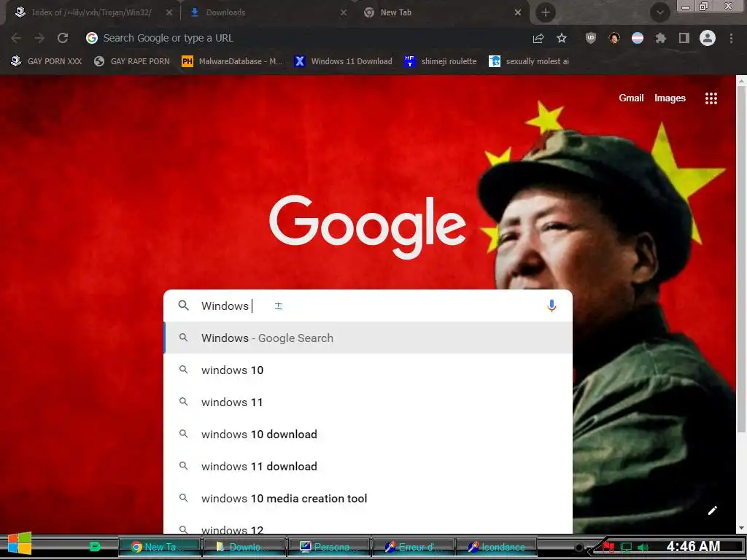Click the red flag tray icon

(608, 548)
